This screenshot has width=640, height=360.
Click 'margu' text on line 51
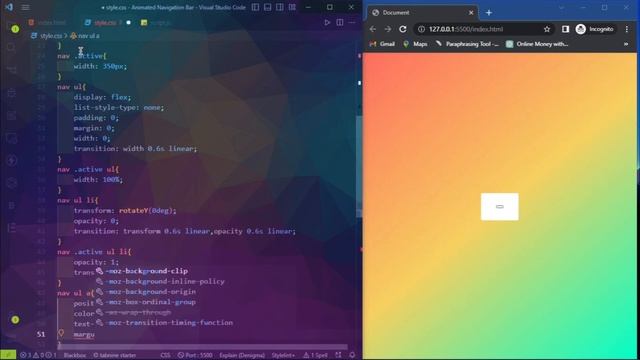[x=84, y=334]
